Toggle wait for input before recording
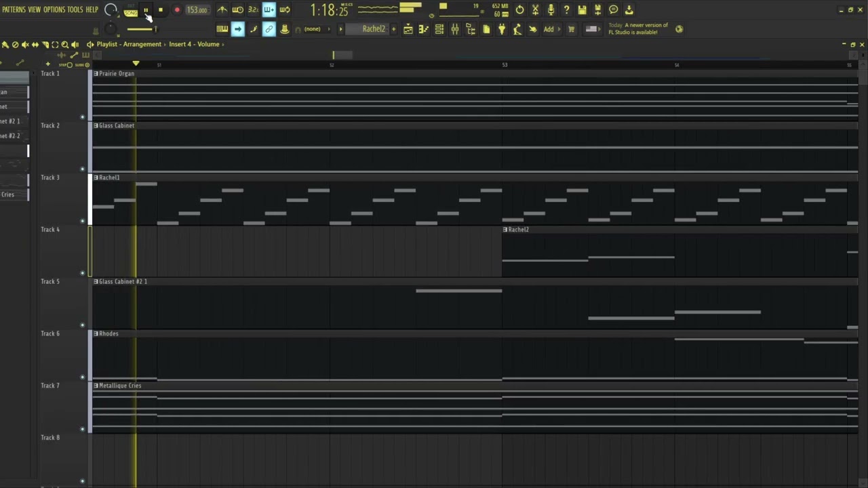868x488 pixels. point(238,9)
